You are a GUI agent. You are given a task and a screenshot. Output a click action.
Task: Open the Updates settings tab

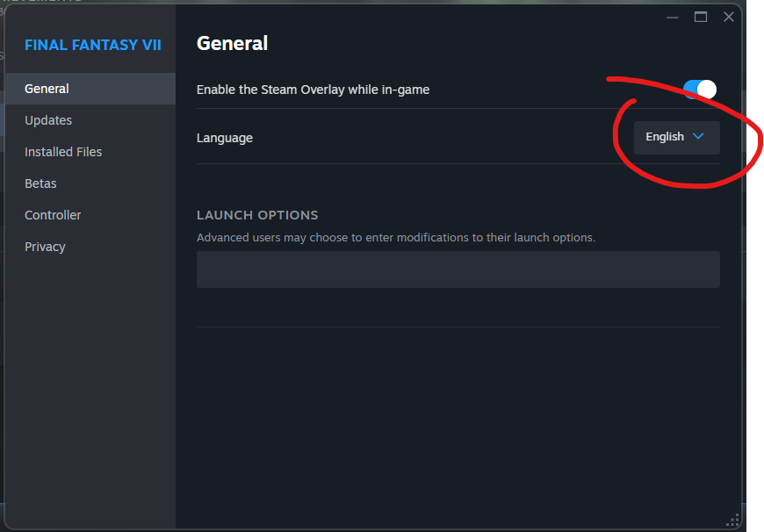(90, 120)
